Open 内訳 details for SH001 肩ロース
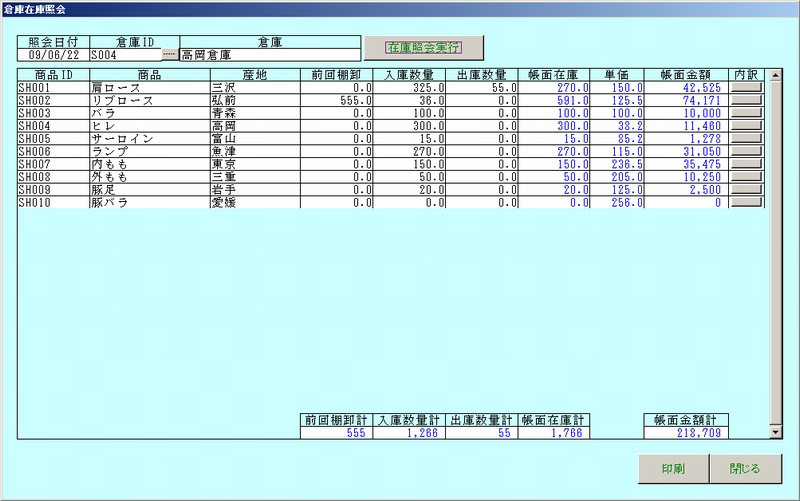 point(746,88)
